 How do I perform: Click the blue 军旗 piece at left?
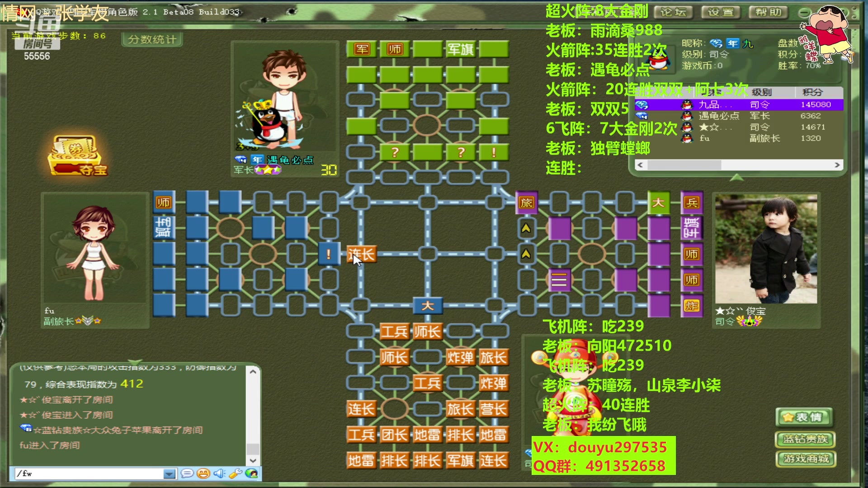(x=164, y=227)
